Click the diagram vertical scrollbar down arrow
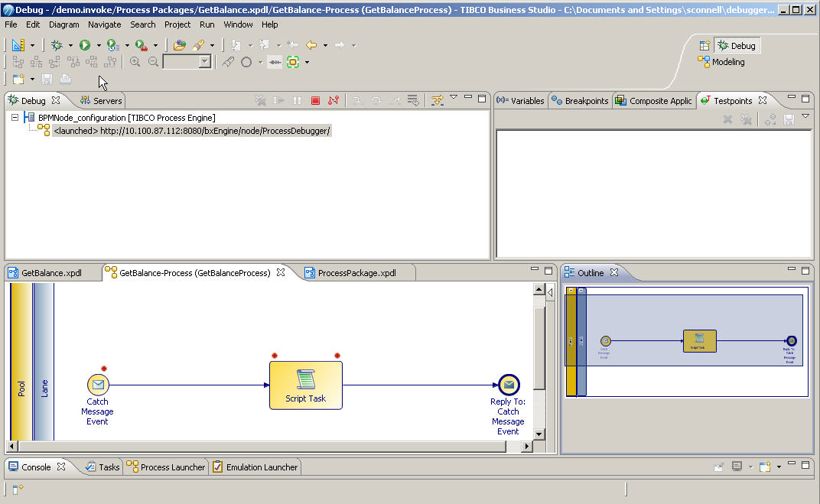The image size is (820, 504). 539,434
